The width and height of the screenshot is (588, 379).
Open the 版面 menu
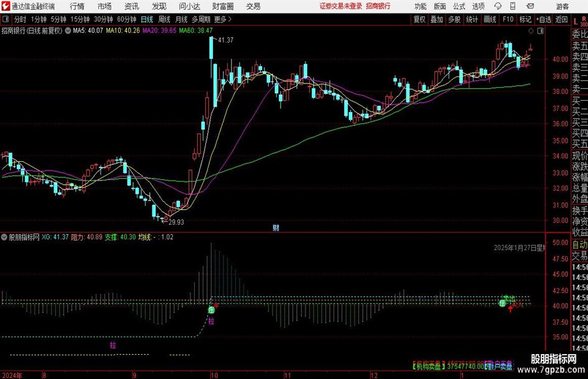440,6
